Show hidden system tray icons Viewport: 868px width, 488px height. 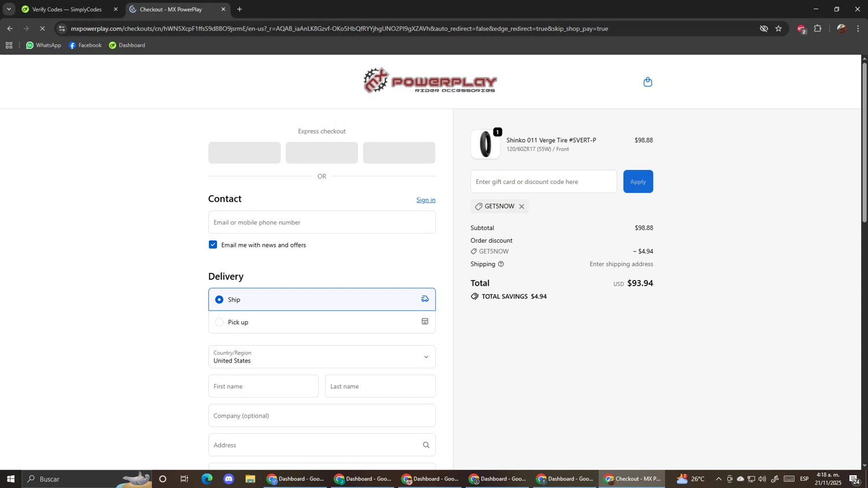[x=719, y=479]
